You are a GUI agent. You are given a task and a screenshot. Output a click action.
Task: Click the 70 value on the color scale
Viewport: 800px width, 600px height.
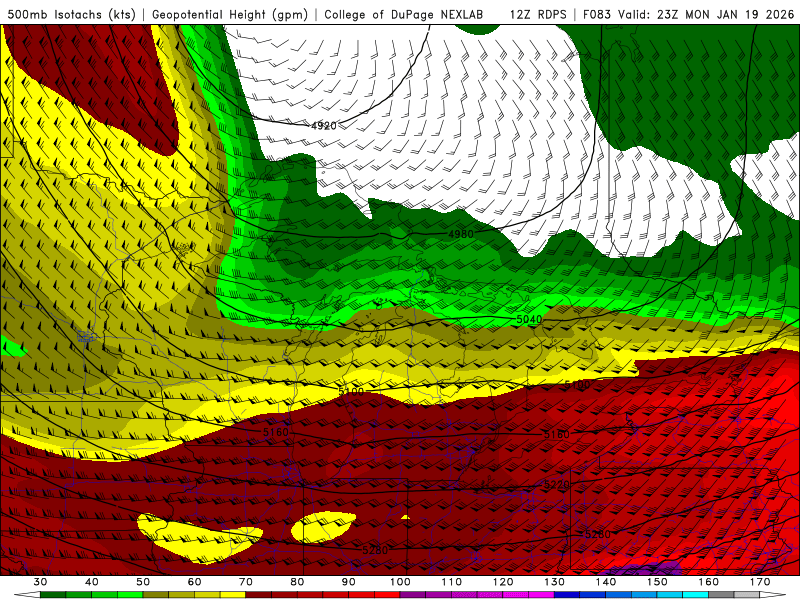246,582
